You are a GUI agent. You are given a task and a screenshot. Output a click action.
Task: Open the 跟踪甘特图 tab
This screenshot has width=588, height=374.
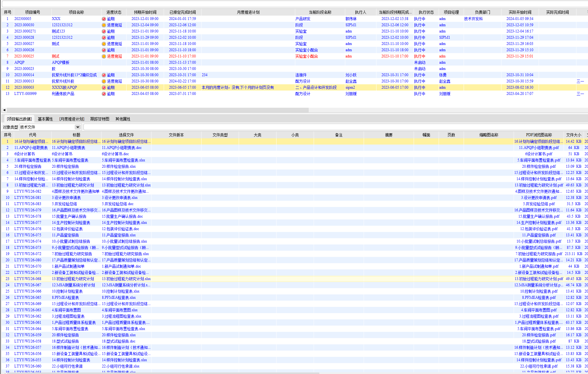[100, 119]
